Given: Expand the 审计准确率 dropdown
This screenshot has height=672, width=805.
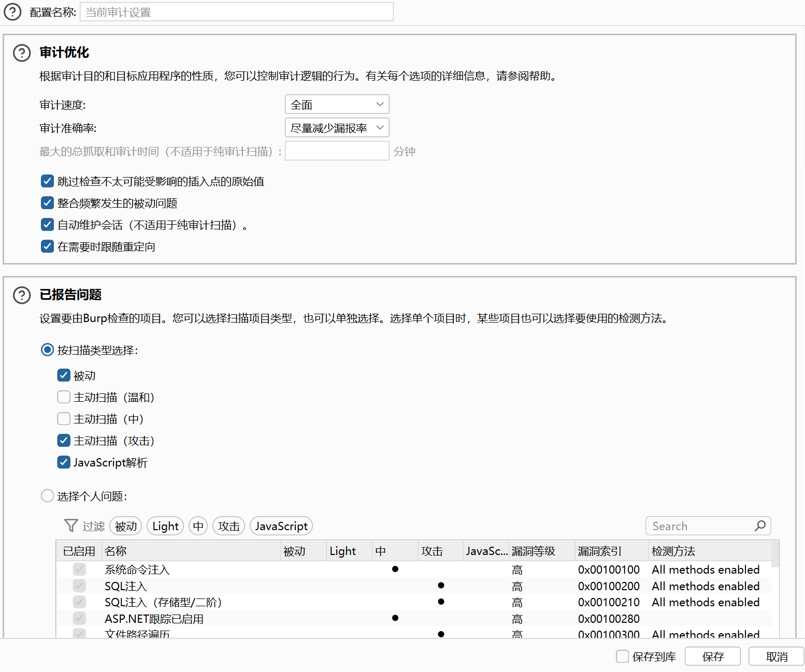Looking at the screenshot, I should click(x=337, y=128).
